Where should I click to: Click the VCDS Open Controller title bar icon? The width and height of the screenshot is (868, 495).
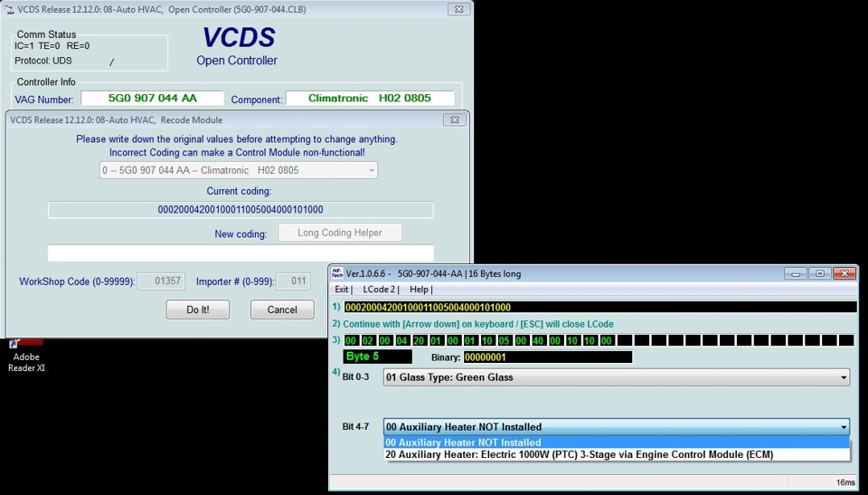coord(9,9)
